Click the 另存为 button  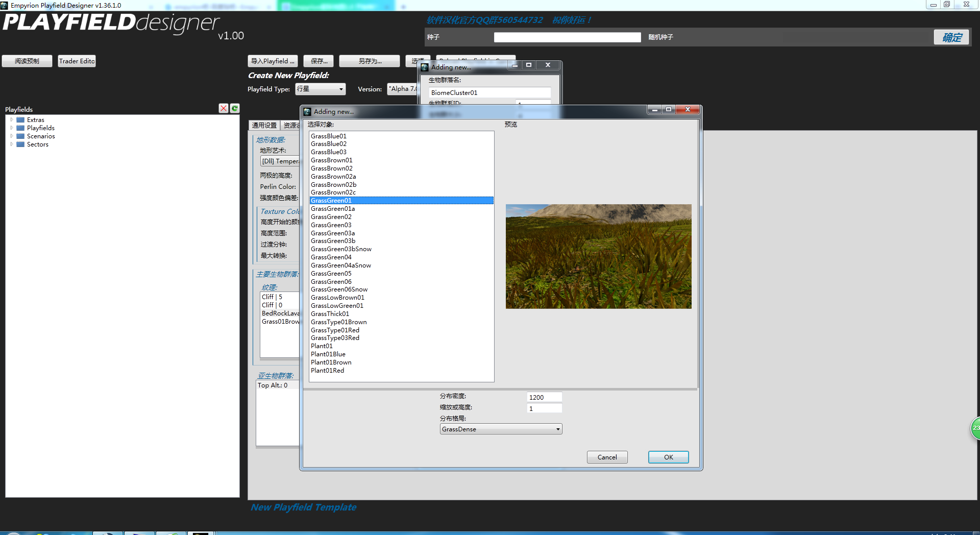370,61
